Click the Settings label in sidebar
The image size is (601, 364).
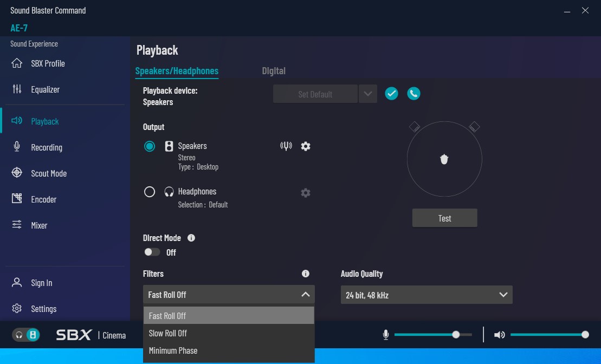(44, 309)
